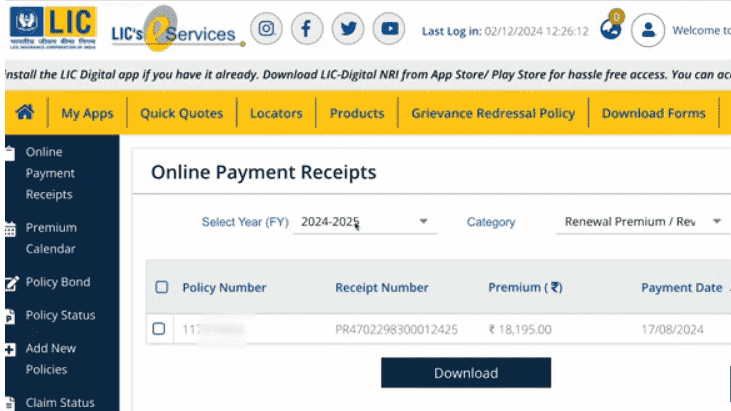
Task: Sort by Payment Date column header
Action: [x=681, y=288]
